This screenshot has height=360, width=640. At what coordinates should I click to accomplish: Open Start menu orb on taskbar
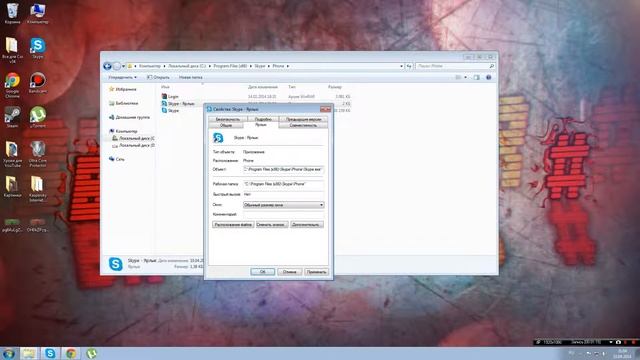[x=8, y=353]
